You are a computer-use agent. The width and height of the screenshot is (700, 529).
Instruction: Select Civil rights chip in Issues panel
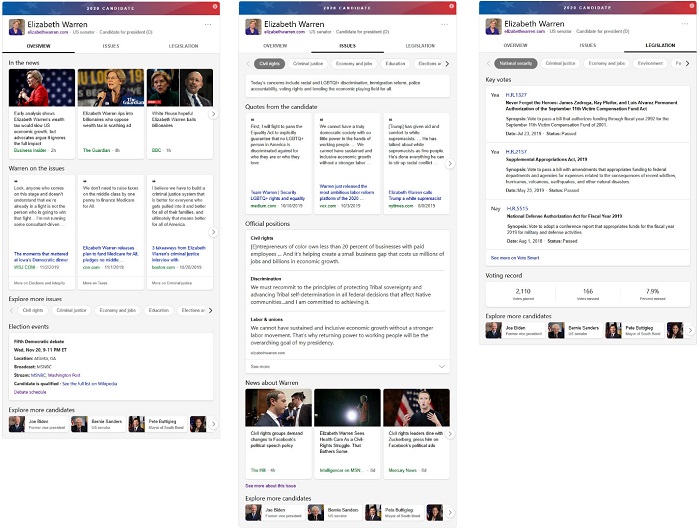[x=269, y=64]
